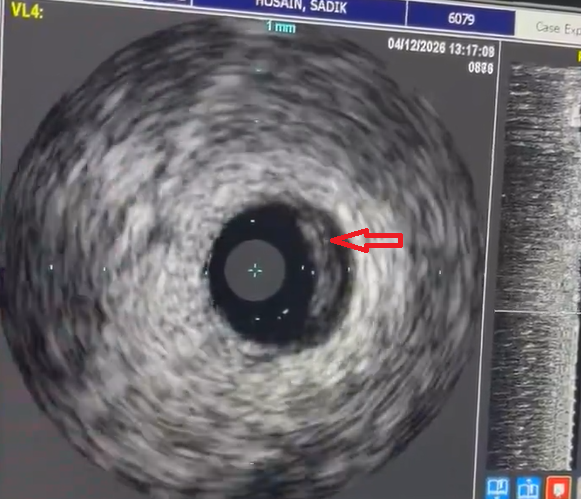Click the horizontal frame marker line in longitudinal view

click(538, 312)
